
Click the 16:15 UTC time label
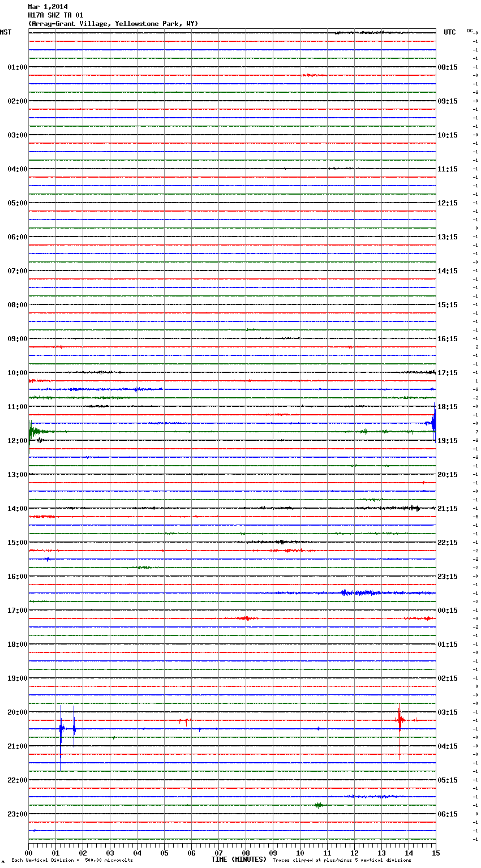448,338
